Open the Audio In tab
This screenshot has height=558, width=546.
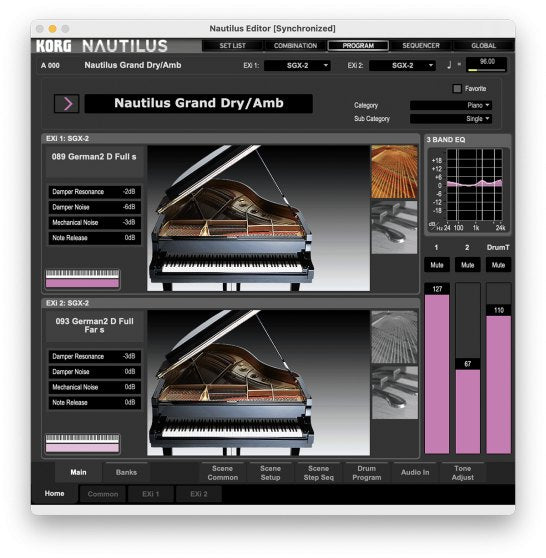(415, 472)
